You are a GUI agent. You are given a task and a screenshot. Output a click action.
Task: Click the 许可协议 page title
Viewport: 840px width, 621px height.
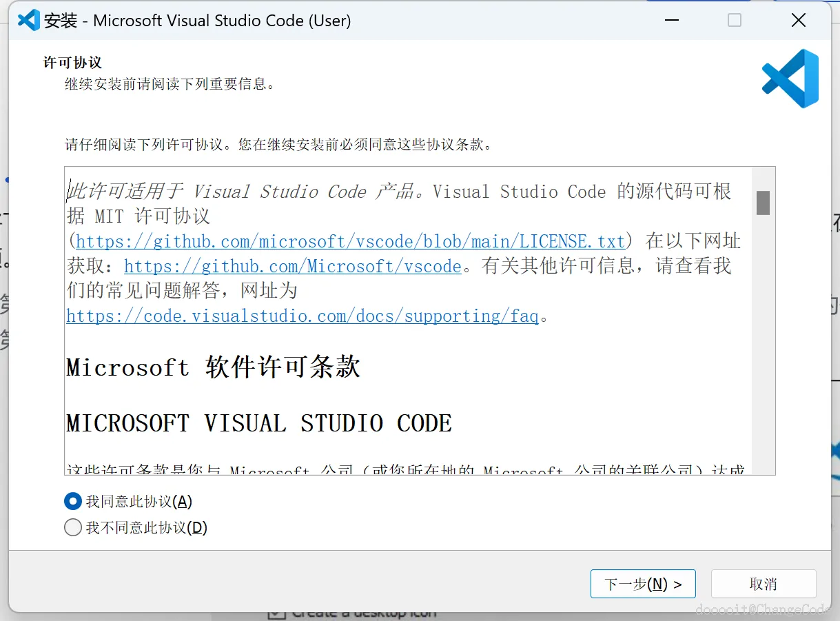(x=72, y=63)
